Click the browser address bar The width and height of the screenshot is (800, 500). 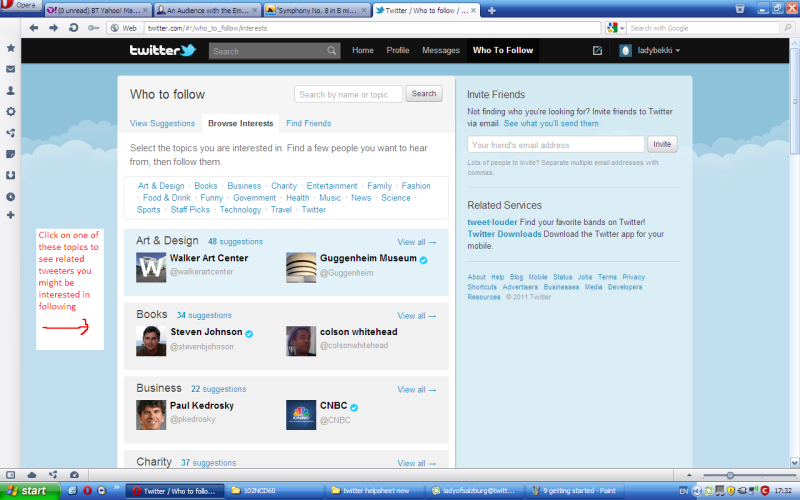[372, 28]
